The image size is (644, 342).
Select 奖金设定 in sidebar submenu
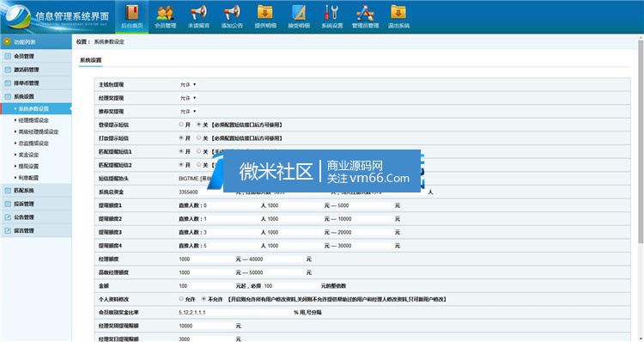pos(28,155)
